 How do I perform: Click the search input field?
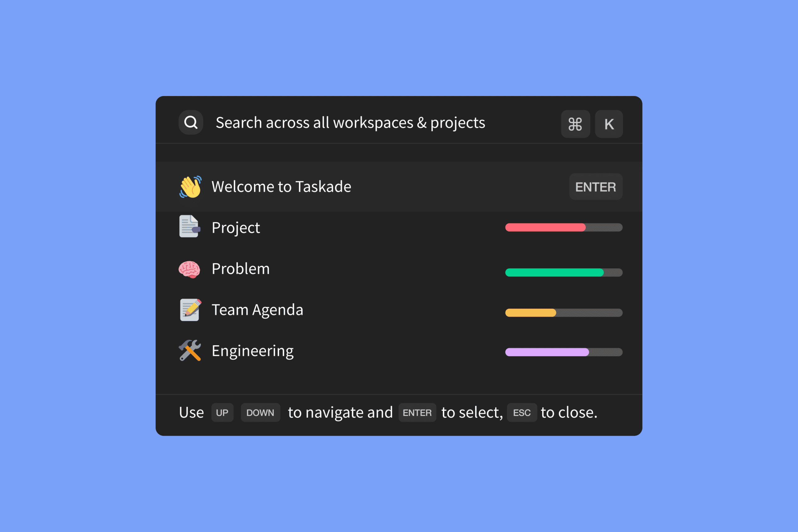coord(350,123)
